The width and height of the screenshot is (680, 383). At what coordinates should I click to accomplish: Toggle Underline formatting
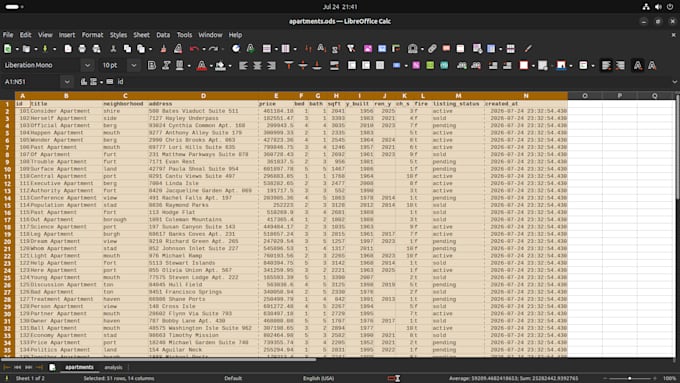[180, 65]
